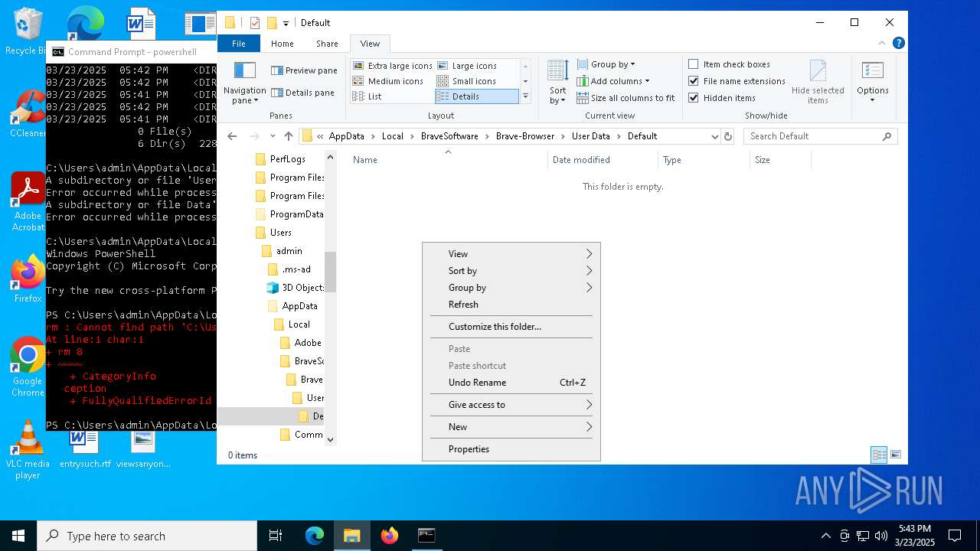980x551 pixels.
Task: Open VLC media player shortcut
Action: [x=28, y=450]
